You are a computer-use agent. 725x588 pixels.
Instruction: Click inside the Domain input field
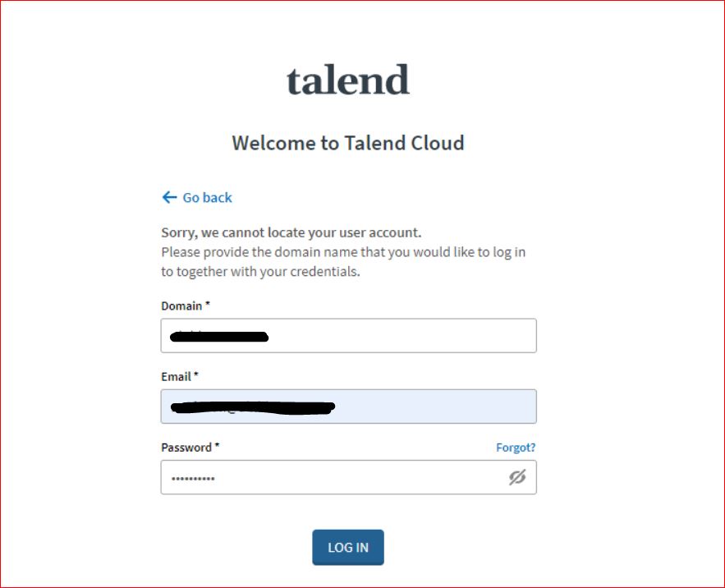coord(348,335)
